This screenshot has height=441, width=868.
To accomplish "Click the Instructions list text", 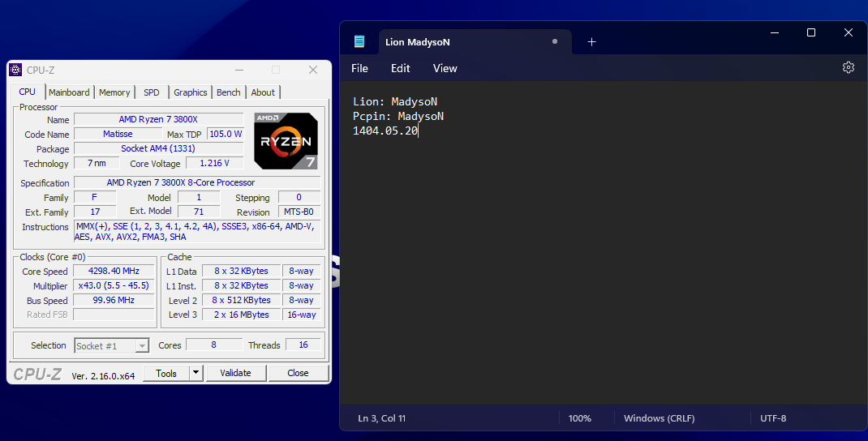I will [197, 231].
